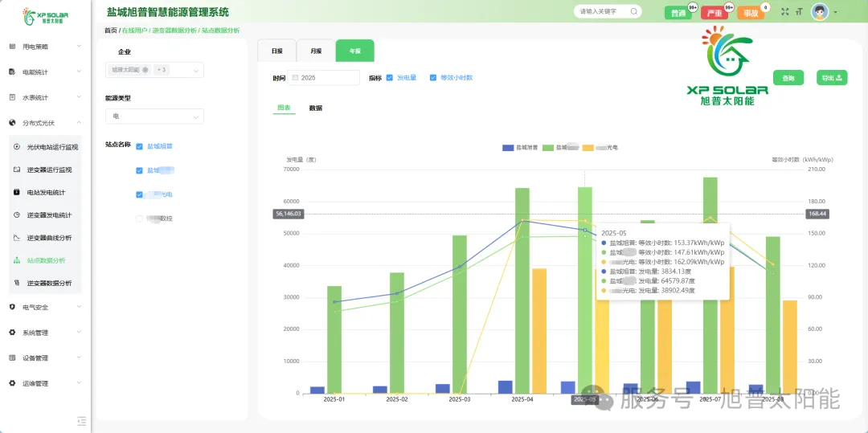Switch to the 数据 view tab

point(316,108)
